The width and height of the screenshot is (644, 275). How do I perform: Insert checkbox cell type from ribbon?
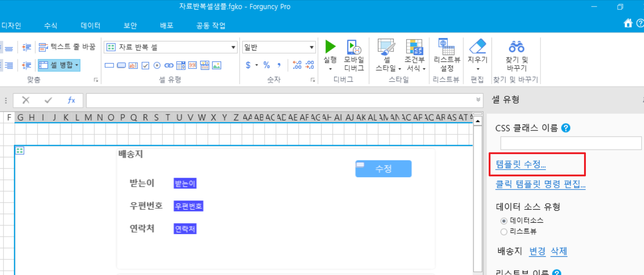click(x=145, y=65)
